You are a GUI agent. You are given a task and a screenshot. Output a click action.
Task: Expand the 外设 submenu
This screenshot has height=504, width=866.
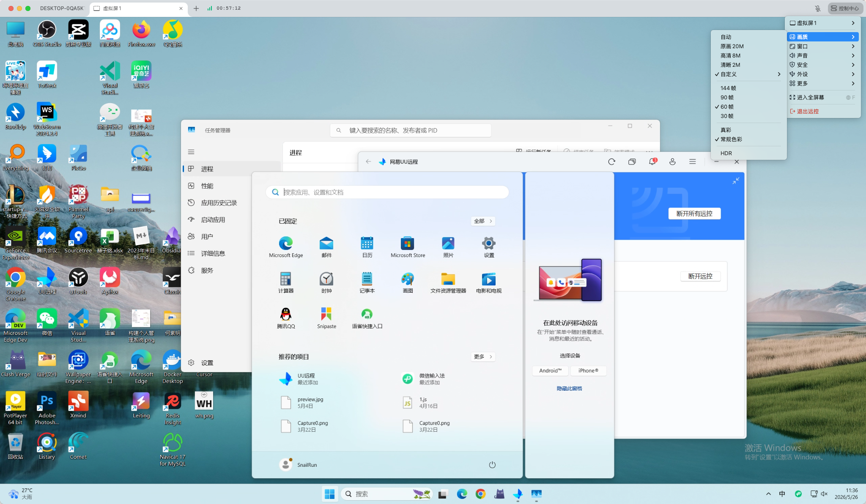pos(822,74)
